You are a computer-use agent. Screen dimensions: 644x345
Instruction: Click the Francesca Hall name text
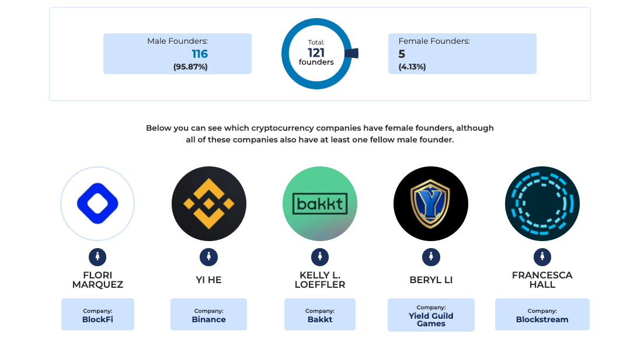(542, 280)
